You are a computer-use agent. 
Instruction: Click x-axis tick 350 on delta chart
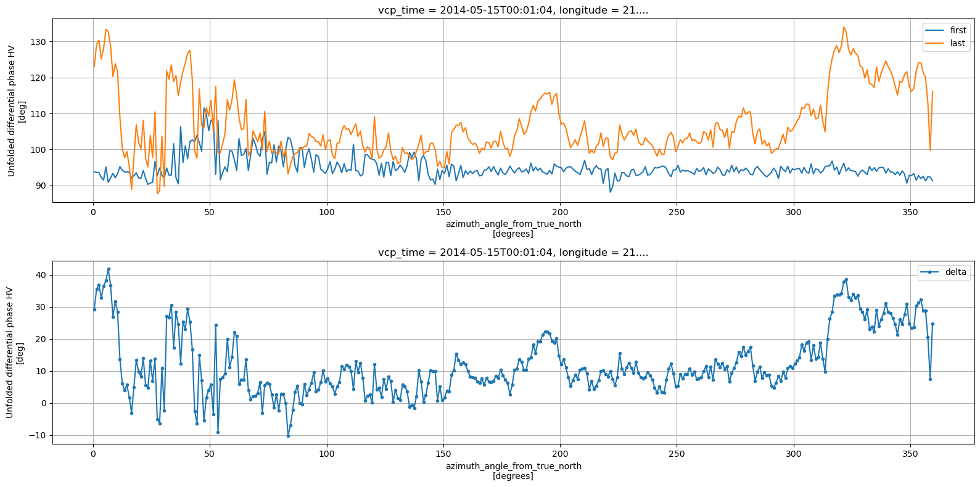point(910,454)
